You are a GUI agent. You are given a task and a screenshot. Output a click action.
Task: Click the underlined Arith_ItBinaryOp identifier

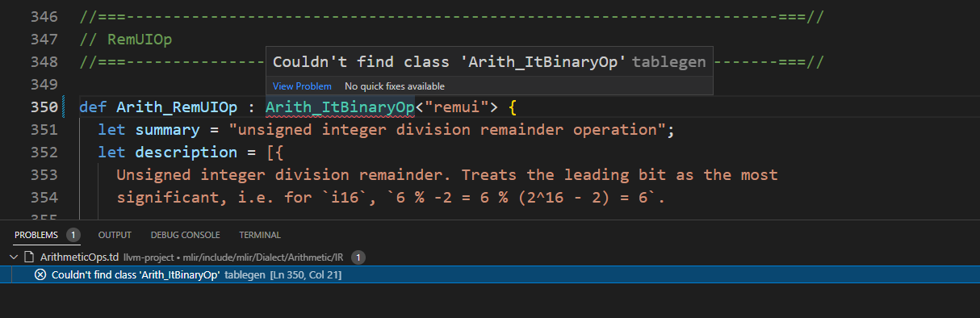click(x=340, y=107)
